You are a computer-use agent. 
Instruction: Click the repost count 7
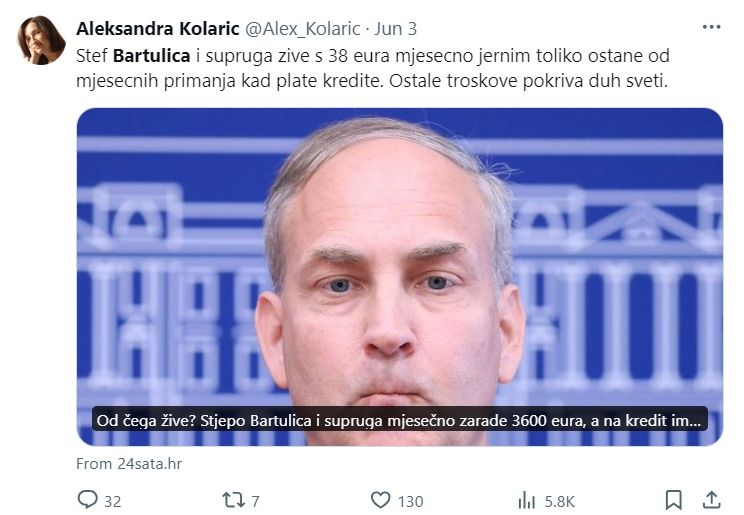click(255, 501)
